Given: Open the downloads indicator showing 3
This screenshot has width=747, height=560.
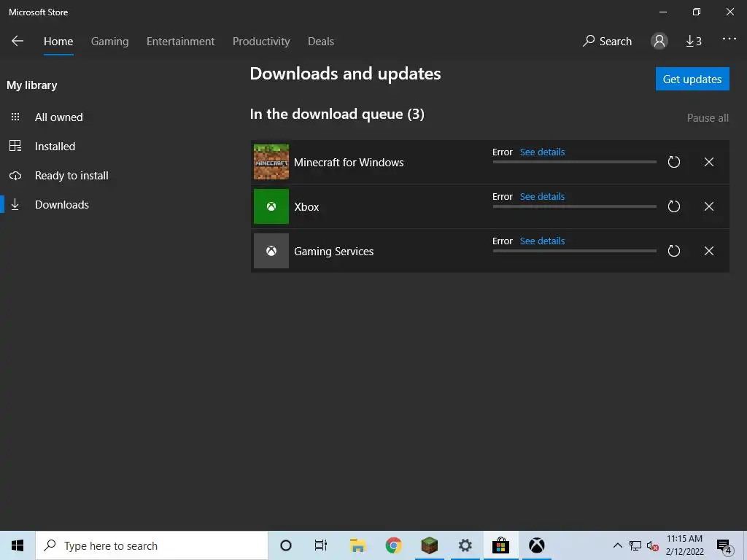Looking at the screenshot, I should point(694,42).
